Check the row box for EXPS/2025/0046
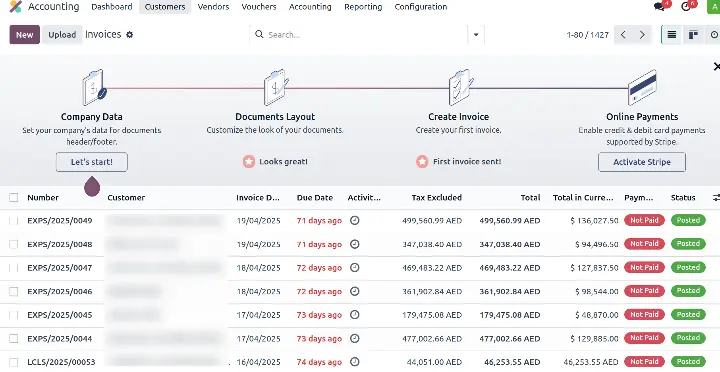The image size is (720, 372). [14, 291]
